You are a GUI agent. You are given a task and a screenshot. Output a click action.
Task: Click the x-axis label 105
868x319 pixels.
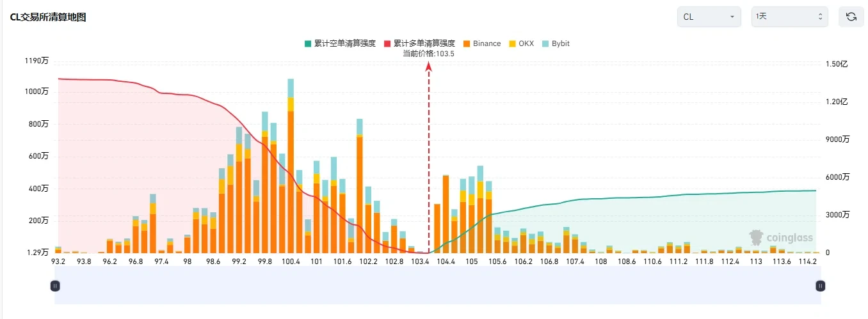pos(472,261)
